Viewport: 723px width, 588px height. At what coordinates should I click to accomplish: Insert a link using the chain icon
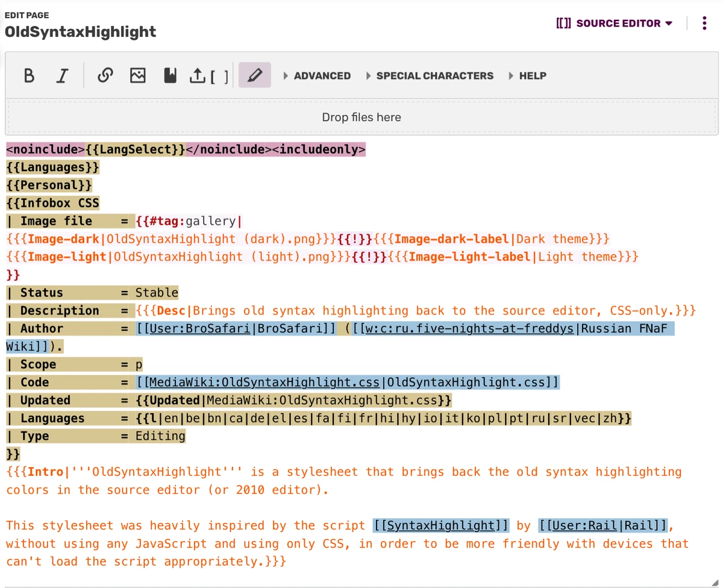click(x=105, y=75)
